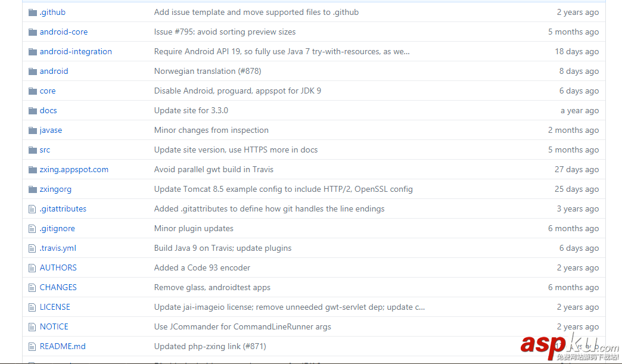
Task: Click the file icon beside .gitignore
Action: click(33, 229)
